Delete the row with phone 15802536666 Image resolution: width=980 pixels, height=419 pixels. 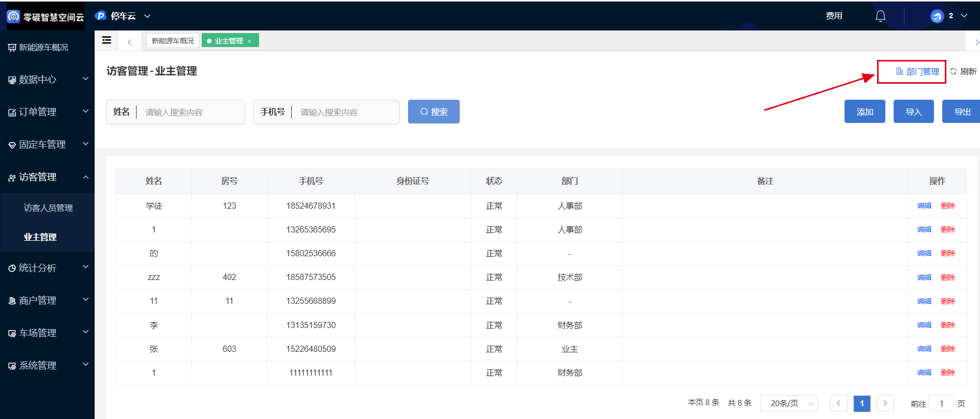pyautogui.click(x=948, y=253)
